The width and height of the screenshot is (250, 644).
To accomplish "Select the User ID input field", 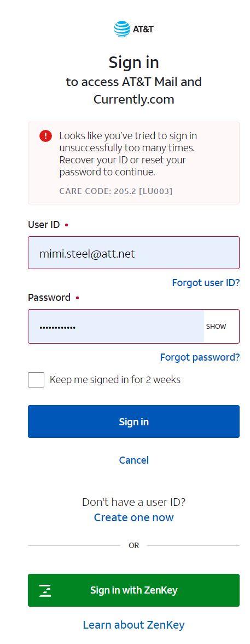I will (x=133, y=253).
